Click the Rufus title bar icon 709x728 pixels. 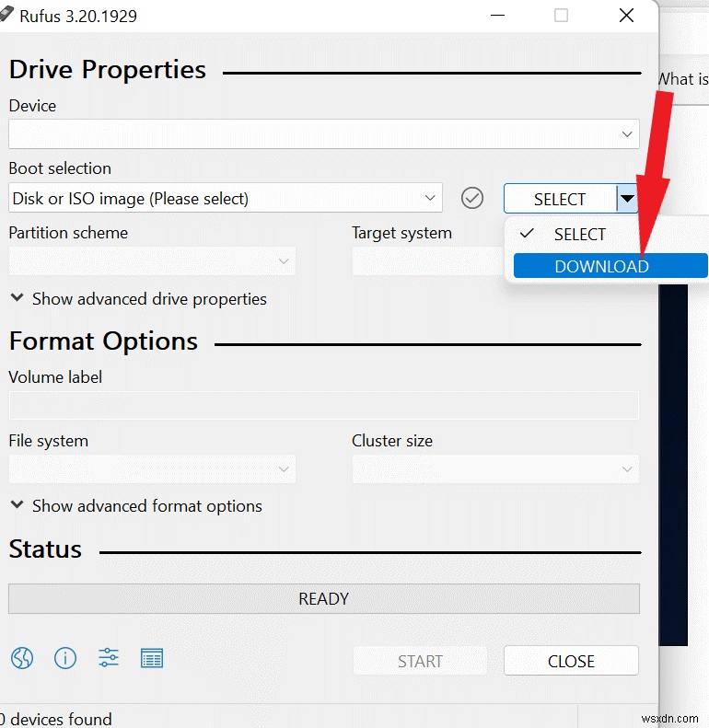[6, 14]
